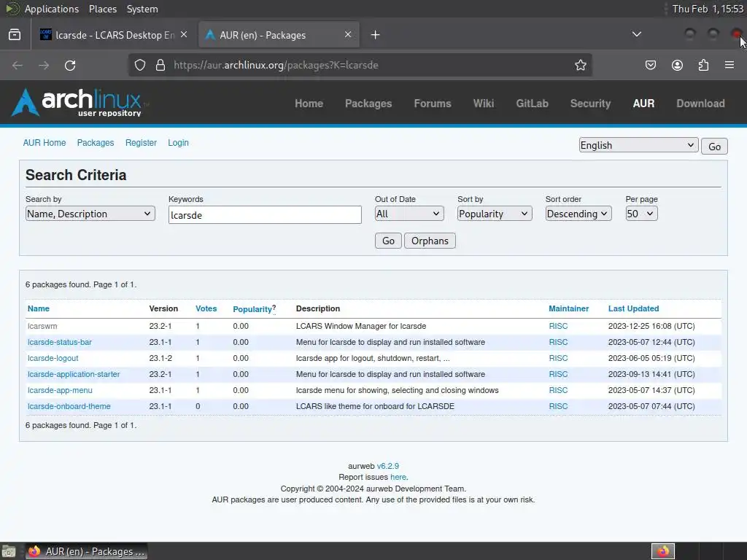
Task: Click the Packages sub-navigation link
Action: (96, 143)
